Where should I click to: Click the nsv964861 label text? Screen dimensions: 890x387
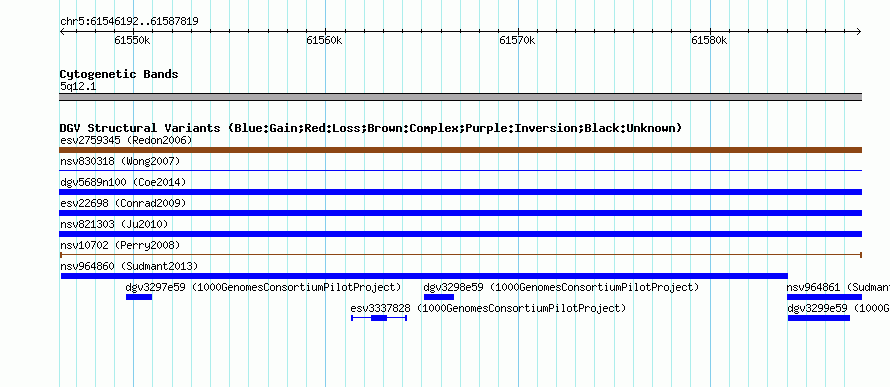click(x=838, y=287)
